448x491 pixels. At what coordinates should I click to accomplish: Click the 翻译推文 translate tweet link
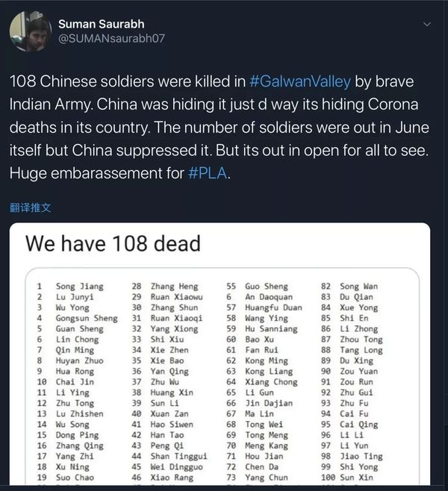click(x=31, y=207)
